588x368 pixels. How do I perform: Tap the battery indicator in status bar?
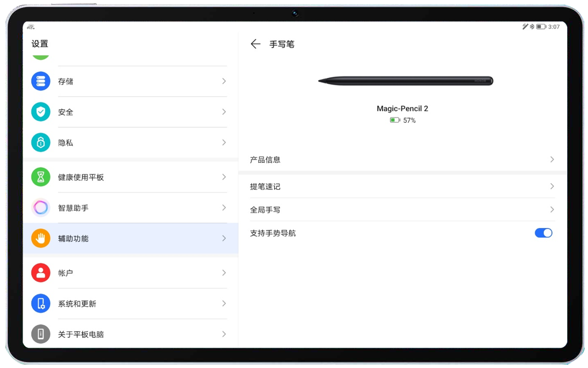540,26
